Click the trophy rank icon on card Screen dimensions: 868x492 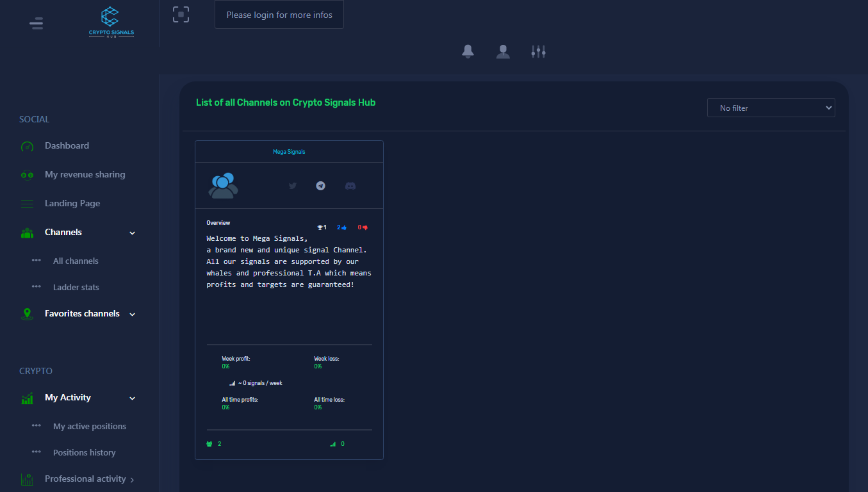320,227
